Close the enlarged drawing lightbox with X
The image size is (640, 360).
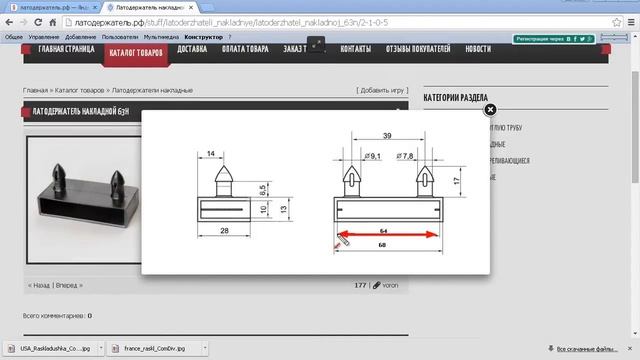point(490,109)
